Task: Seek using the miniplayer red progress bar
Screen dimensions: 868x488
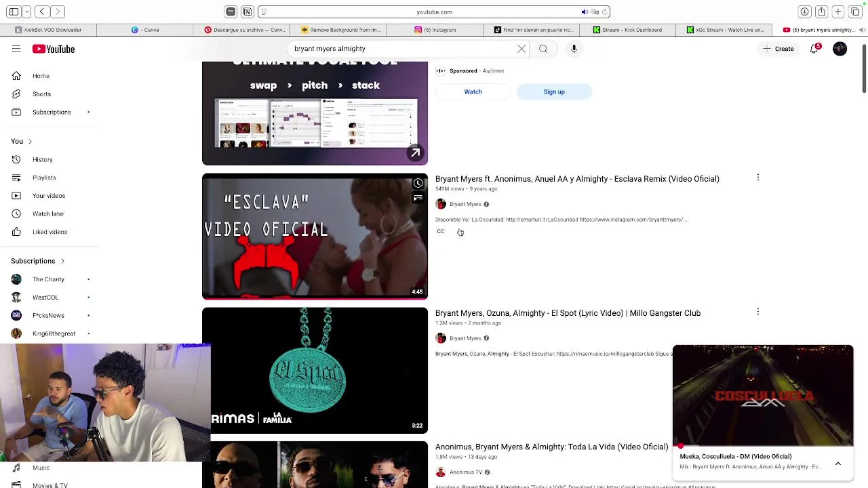Action: click(763, 447)
